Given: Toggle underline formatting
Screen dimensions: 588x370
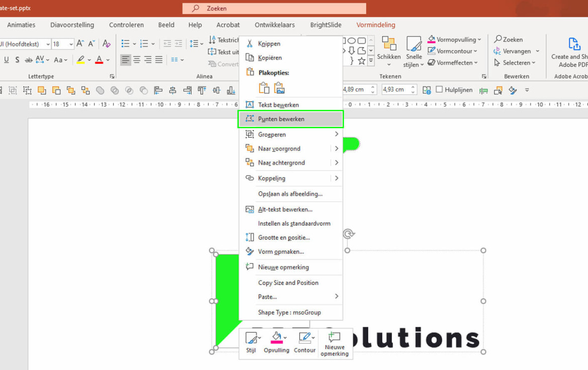Looking at the screenshot, I should [x=7, y=59].
